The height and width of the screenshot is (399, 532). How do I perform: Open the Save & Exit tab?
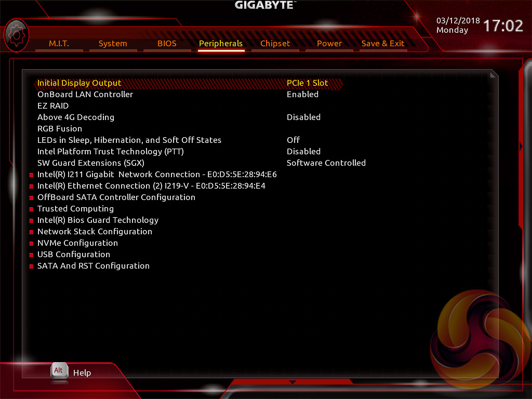click(383, 44)
